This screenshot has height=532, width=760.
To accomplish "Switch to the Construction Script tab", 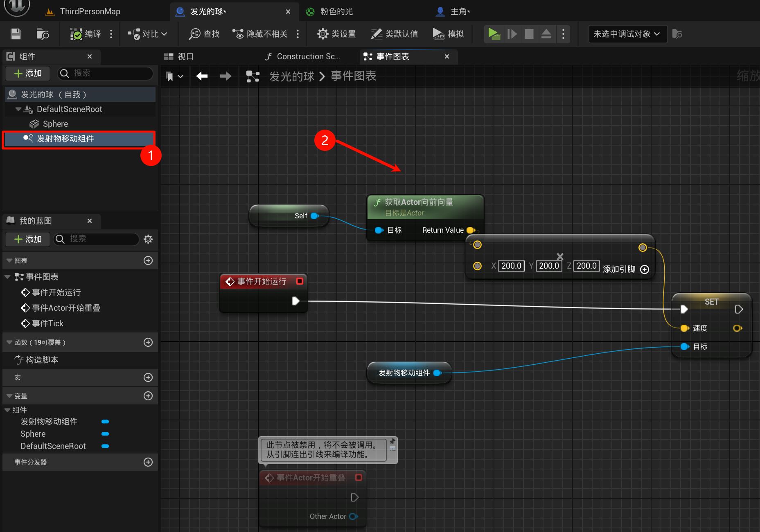I will click(x=303, y=56).
